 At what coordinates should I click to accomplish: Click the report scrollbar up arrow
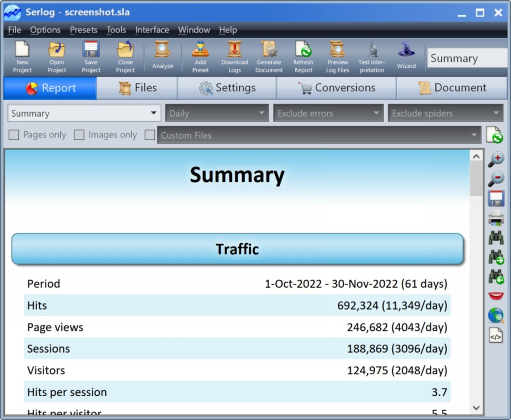(476, 156)
